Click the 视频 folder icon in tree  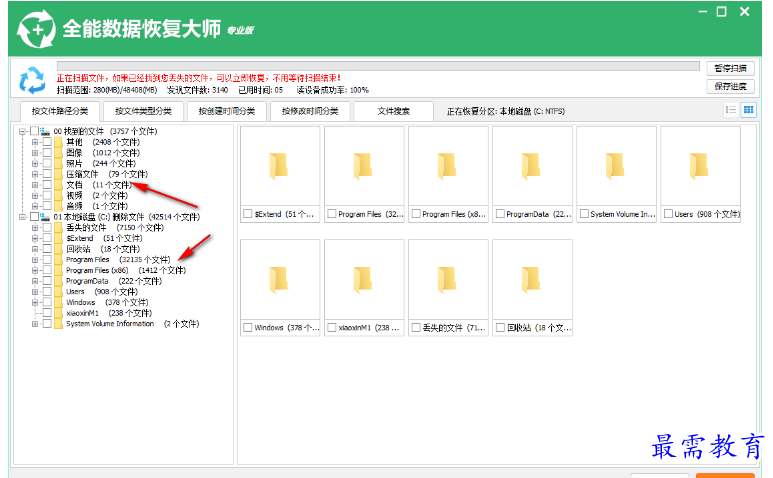tap(59, 196)
